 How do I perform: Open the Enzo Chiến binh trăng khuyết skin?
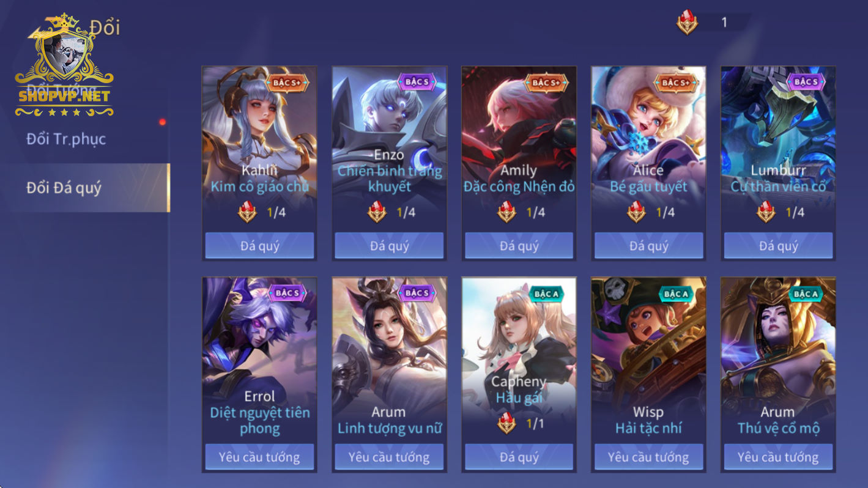pyautogui.click(x=389, y=147)
